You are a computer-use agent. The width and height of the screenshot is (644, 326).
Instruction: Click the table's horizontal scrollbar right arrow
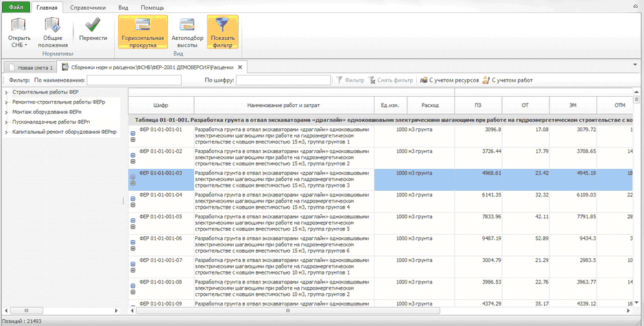coord(629,311)
